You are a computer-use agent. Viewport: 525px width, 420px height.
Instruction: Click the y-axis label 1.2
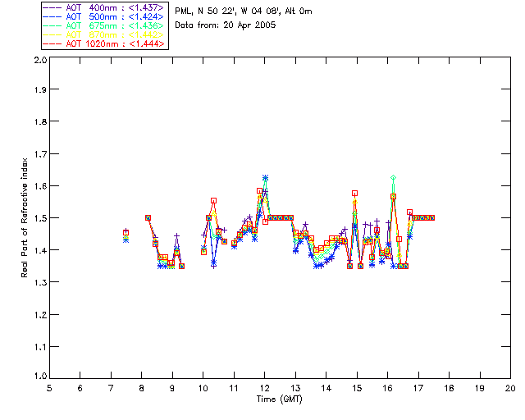pos(40,315)
